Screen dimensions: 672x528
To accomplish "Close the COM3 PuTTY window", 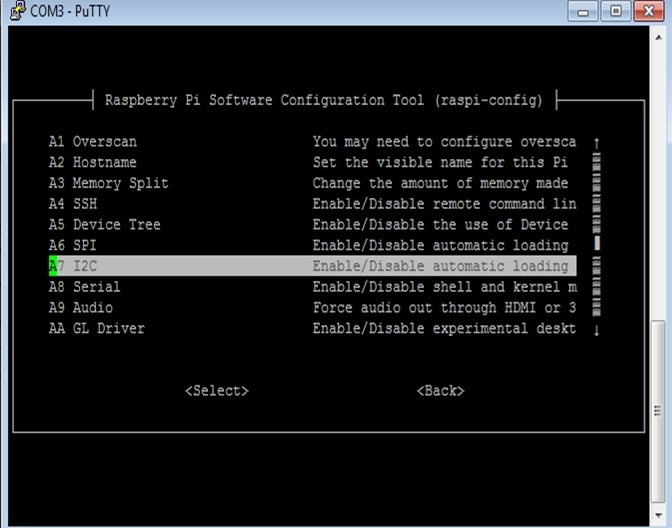I will coord(649,11).
